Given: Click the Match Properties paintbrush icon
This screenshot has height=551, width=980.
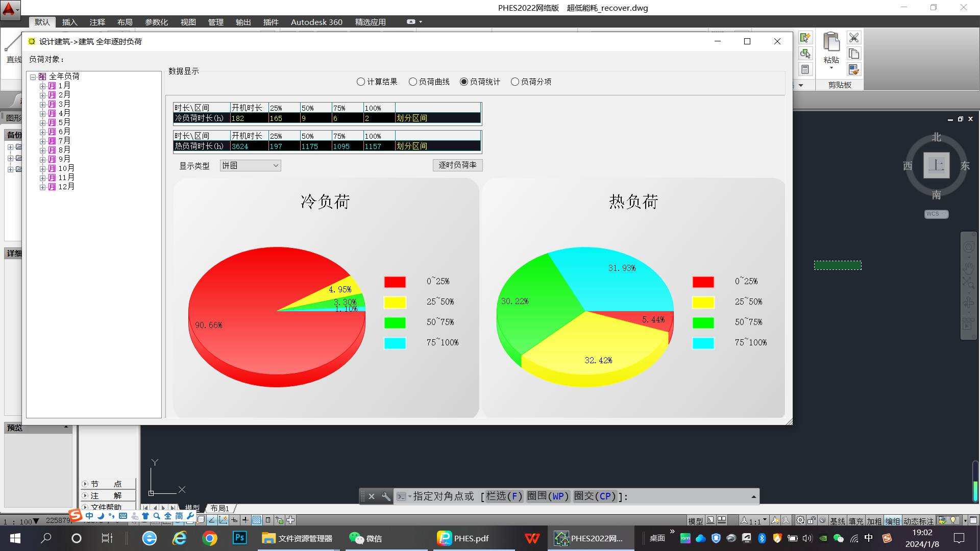Looking at the screenshot, I should point(853,69).
